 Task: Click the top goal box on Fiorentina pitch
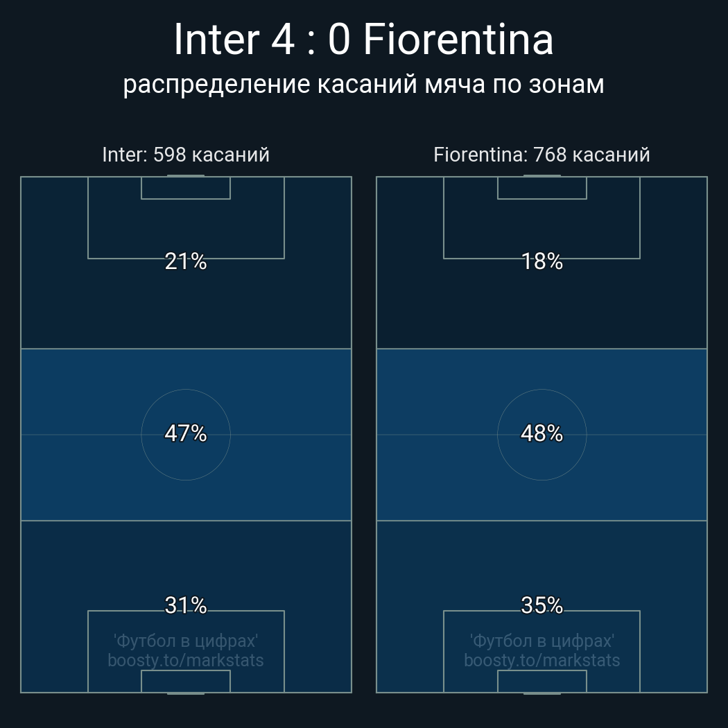[541, 188]
